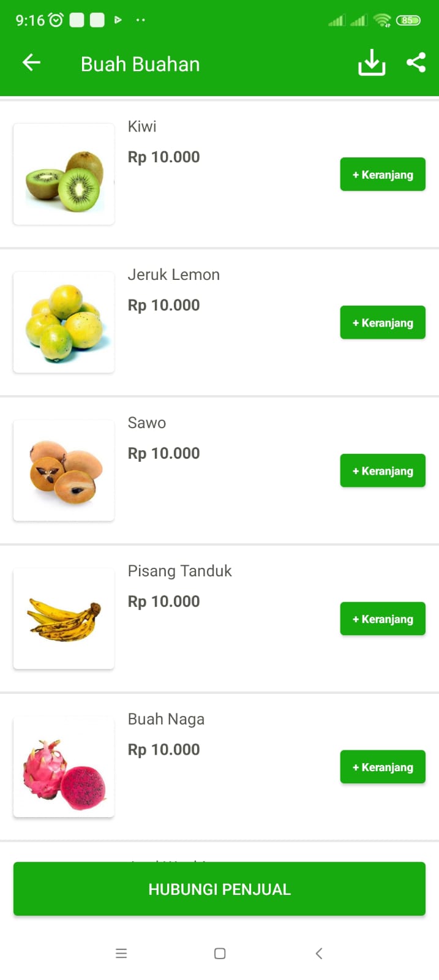Tap the share icon
The image size is (439, 980).
(x=416, y=62)
